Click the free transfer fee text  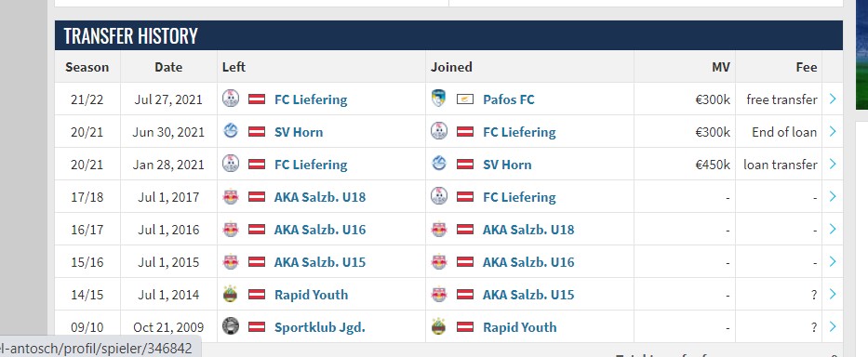[781, 99]
